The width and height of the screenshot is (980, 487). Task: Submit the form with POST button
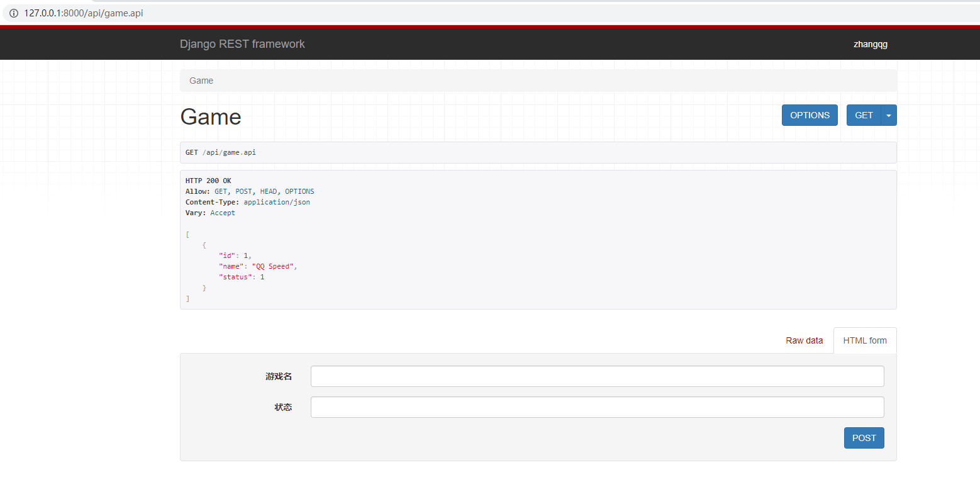(864, 438)
